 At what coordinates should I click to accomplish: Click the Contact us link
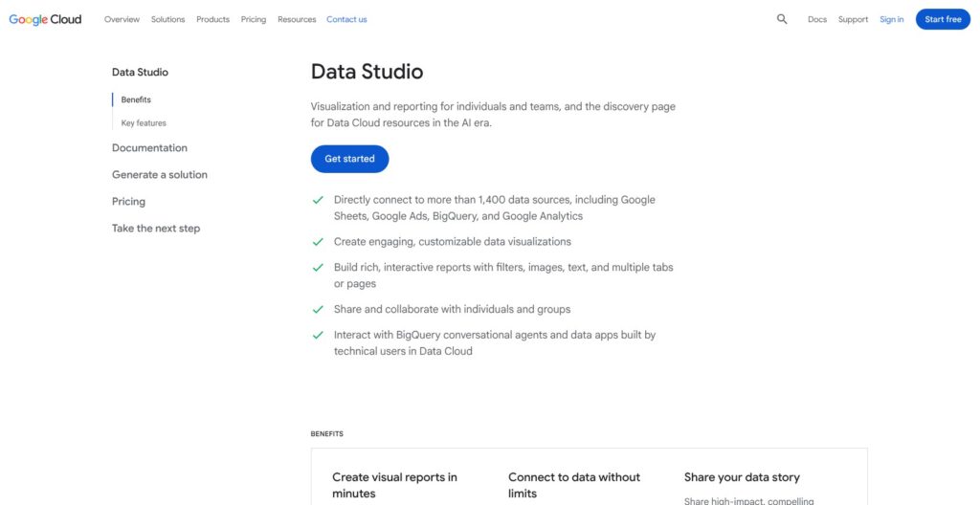coord(346,19)
